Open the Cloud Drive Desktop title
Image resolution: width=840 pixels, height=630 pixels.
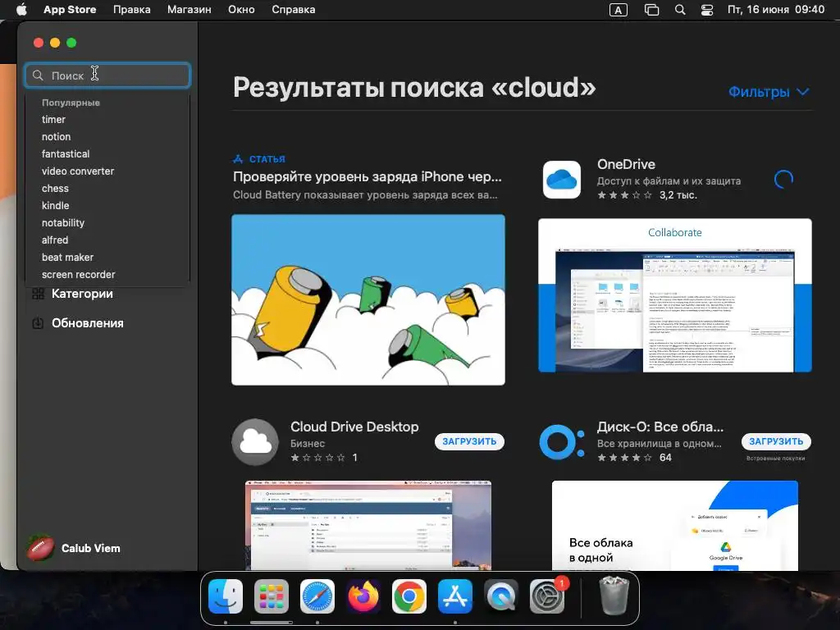point(354,427)
